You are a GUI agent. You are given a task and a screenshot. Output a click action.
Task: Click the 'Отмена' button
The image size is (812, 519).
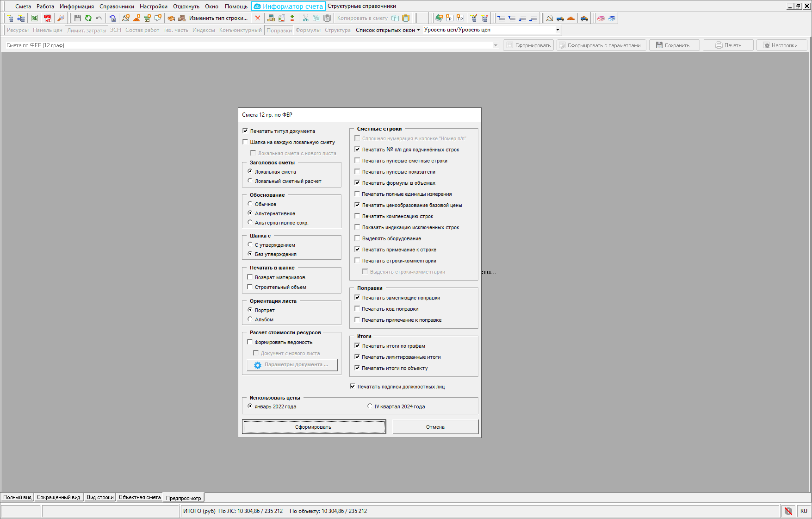pos(435,427)
